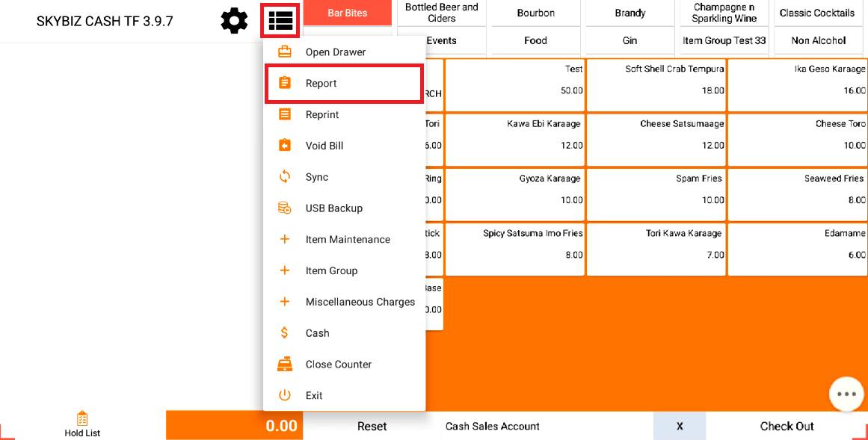The height and width of the screenshot is (440, 868).
Task: Click the X button beside Cash Sales Account
Action: pyautogui.click(x=680, y=427)
